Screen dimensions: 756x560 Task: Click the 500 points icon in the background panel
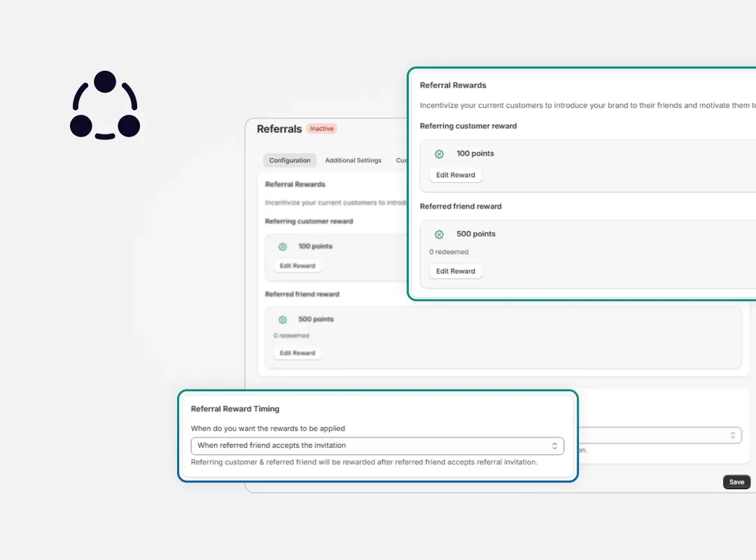tap(283, 319)
